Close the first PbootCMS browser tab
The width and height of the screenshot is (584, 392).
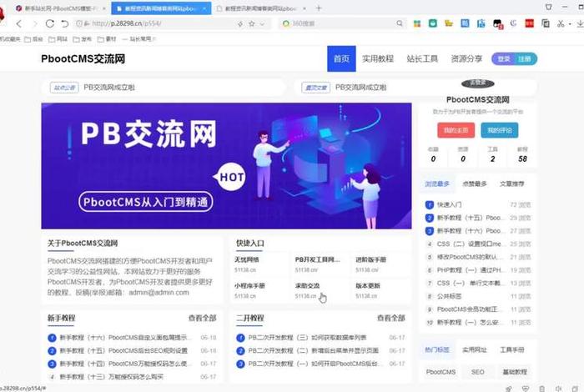(x=104, y=8)
